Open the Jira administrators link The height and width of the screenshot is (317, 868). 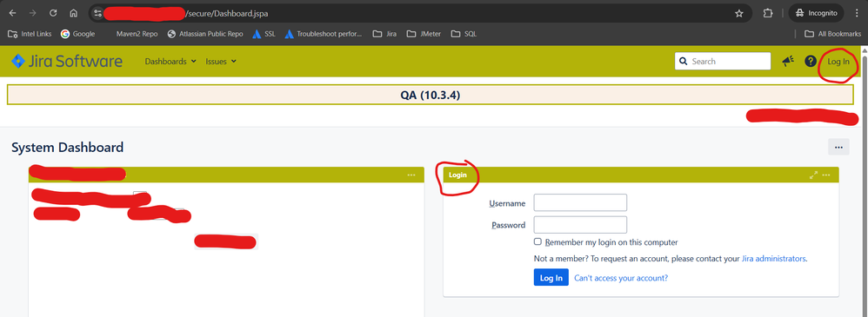773,258
